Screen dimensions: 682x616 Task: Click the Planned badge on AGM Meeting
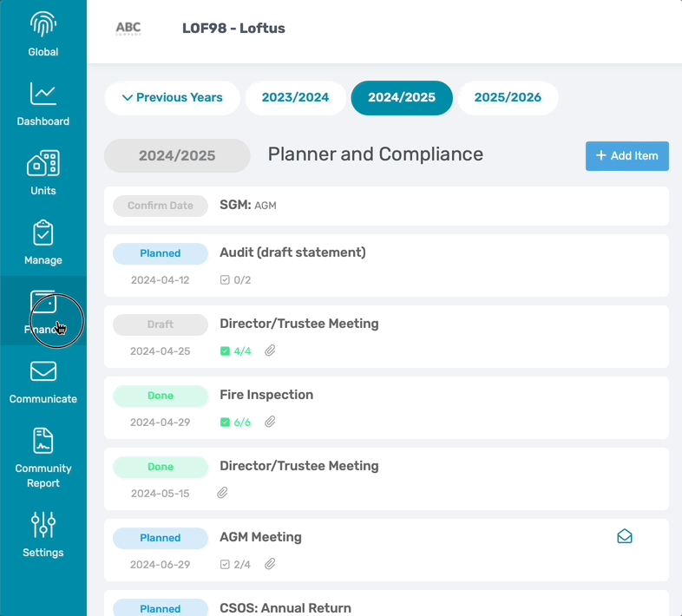tap(160, 538)
